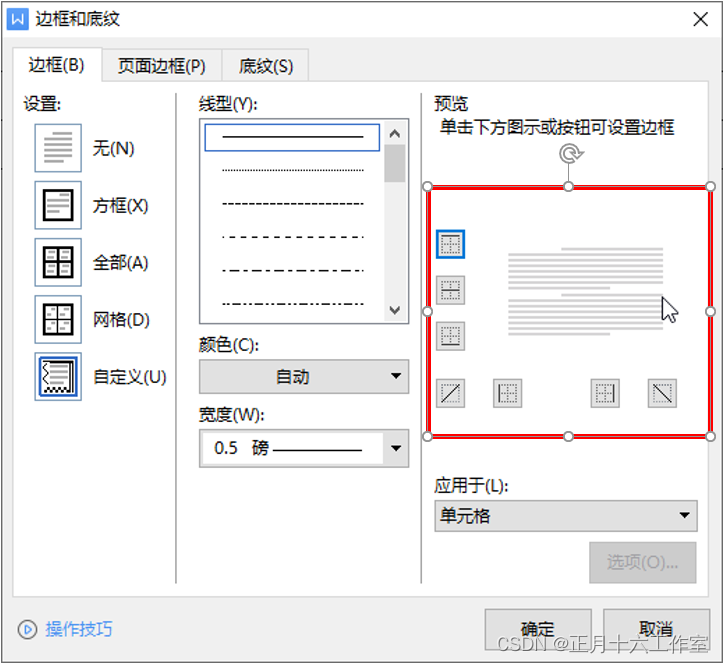Click the 自定义(U) label text
Screen dimensions: 723x663
130,377
